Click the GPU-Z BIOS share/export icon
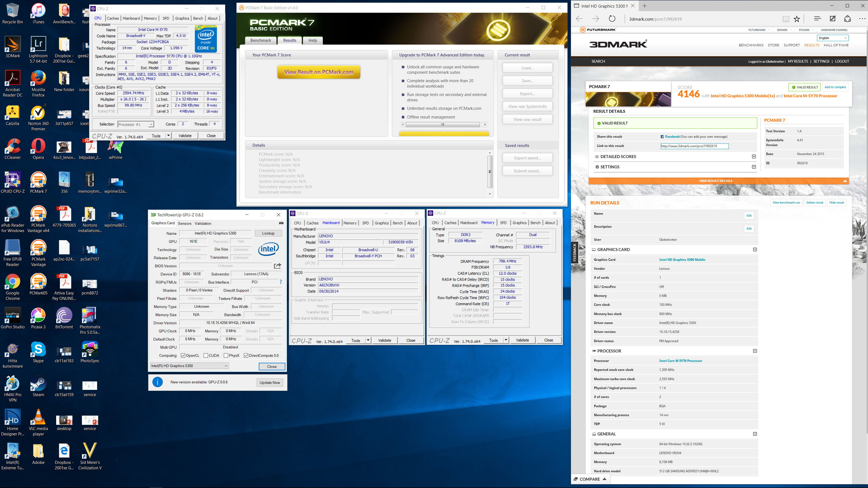Image resolution: width=868 pixels, height=488 pixels. click(277, 266)
